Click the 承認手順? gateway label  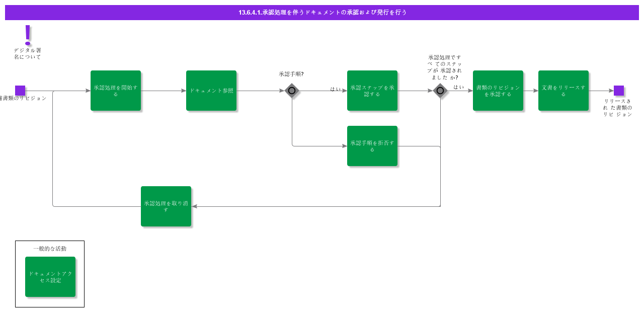click(291, 74)
